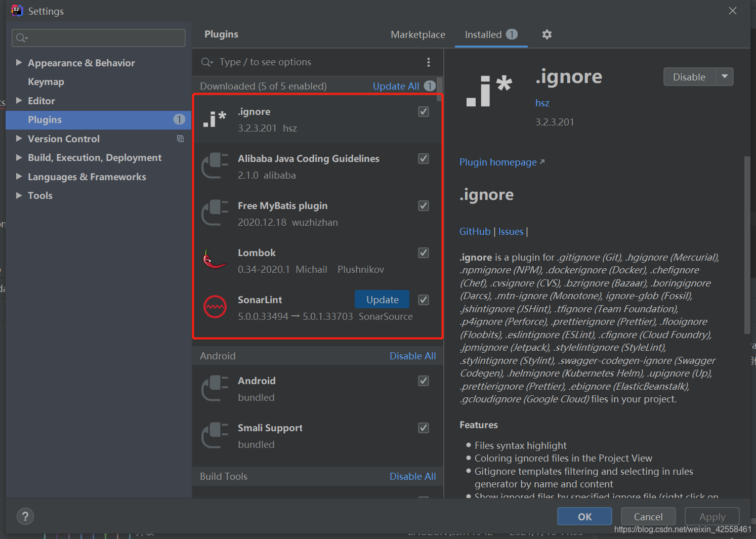Open the plugins gear settings icon
The width and height of the screenshot is (756, 539).
pos(547,34)
